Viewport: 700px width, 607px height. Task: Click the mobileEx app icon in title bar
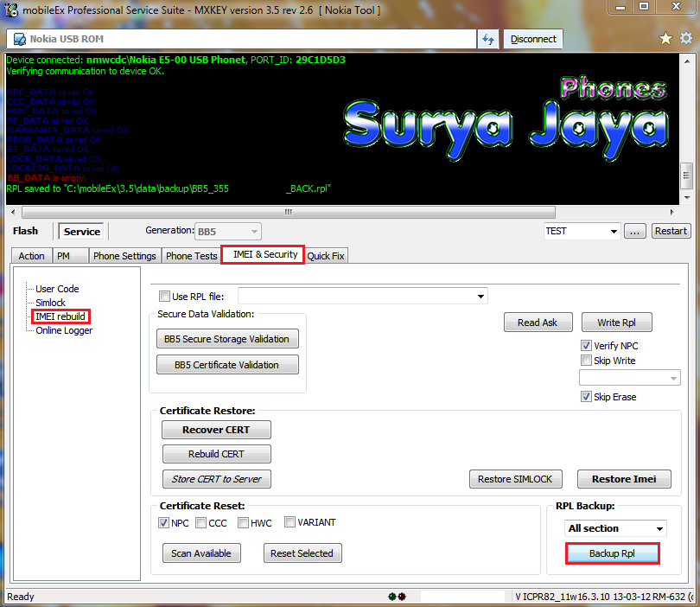(x=10, y=10)
